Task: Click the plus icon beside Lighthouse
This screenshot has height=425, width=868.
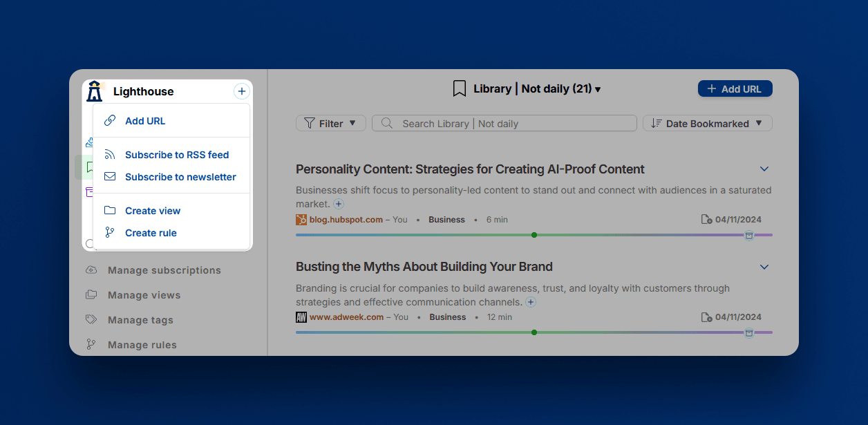Action: pos(240,91)
